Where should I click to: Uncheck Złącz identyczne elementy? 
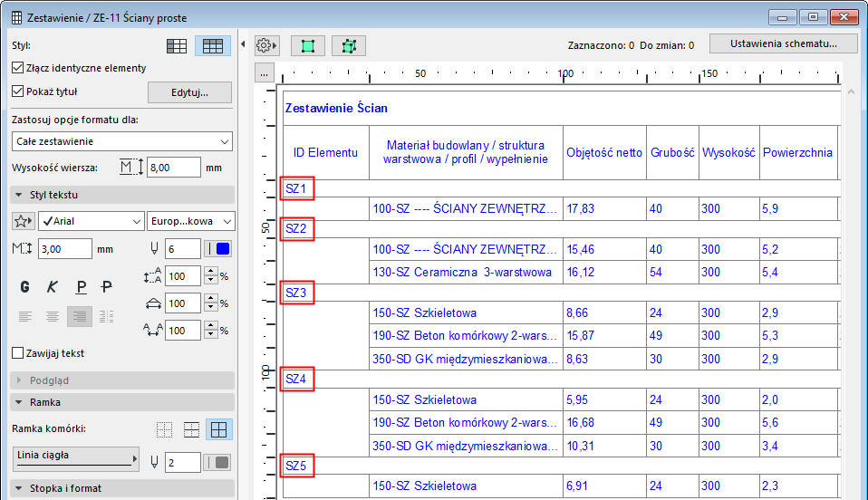[x=18, y=68]
